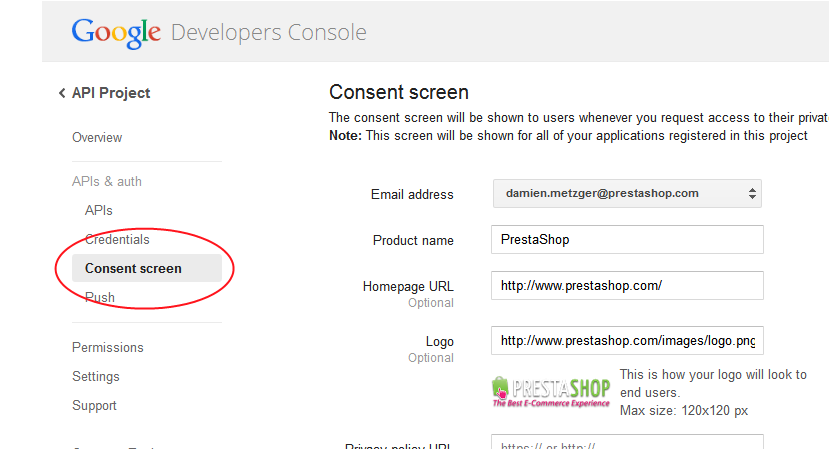Image resolution: width=829 pixels, height=449 pixels.
Task: Open the Permissions page
Action: coord(108,347)
